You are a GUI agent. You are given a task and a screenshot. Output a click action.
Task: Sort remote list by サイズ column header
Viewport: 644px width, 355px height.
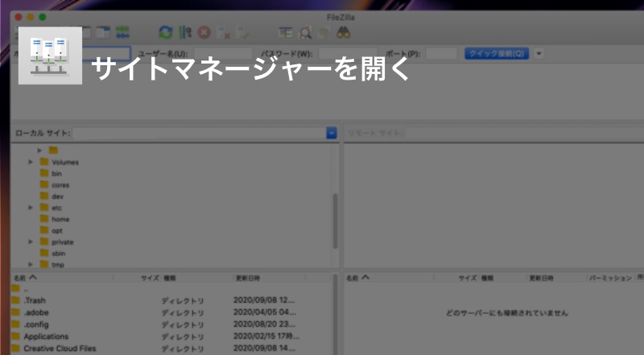pos(457,278)
